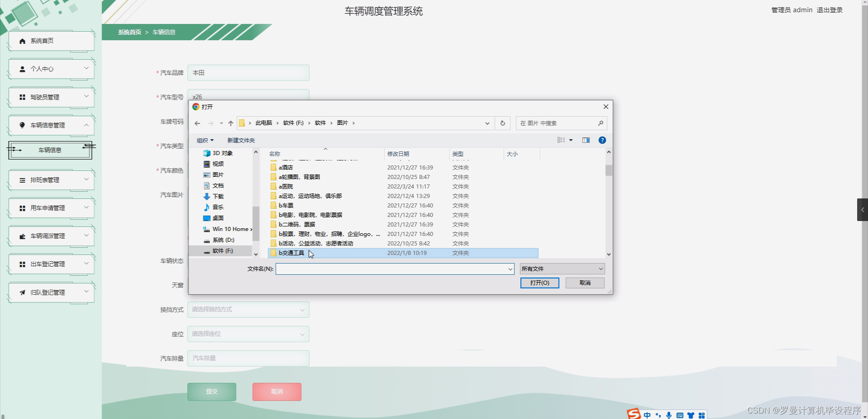Viewport: 868px width, 419px height.
Task: Navigate back in the file dialog
Action: [x=197, y=123]
